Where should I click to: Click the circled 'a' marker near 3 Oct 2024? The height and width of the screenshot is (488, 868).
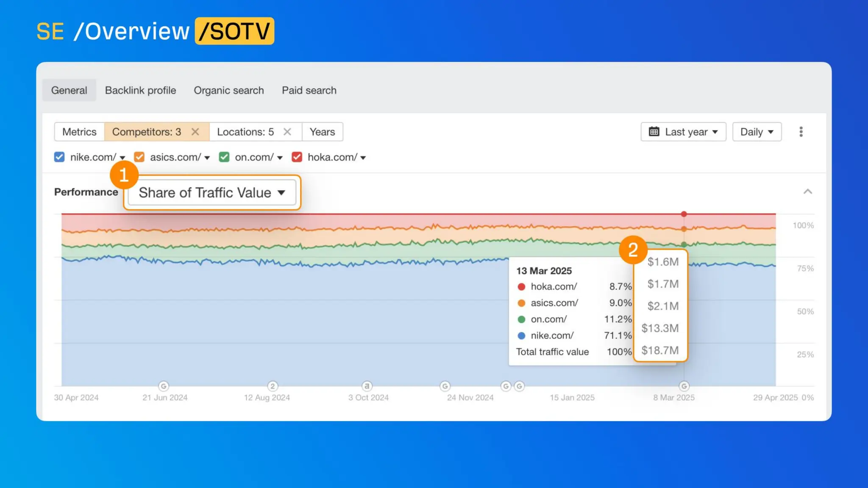[x=367, y=386]
